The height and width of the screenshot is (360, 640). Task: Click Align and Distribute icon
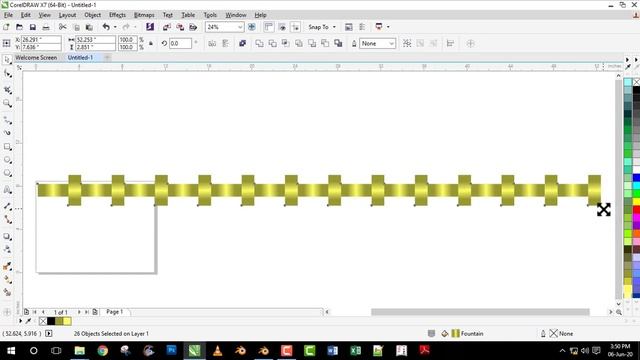click(x=450, y=43)
